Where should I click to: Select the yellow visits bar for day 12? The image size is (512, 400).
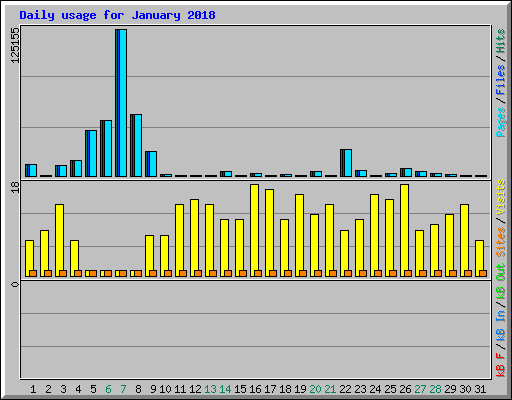[194, 238]
